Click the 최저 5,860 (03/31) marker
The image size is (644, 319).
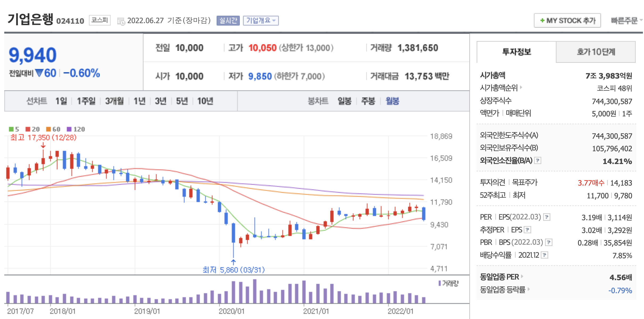[234, 270]
